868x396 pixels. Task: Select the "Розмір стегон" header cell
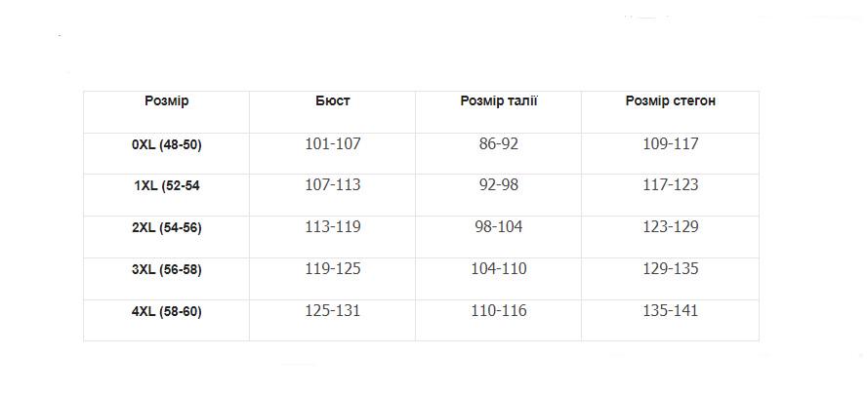click(x=670, y=101)
